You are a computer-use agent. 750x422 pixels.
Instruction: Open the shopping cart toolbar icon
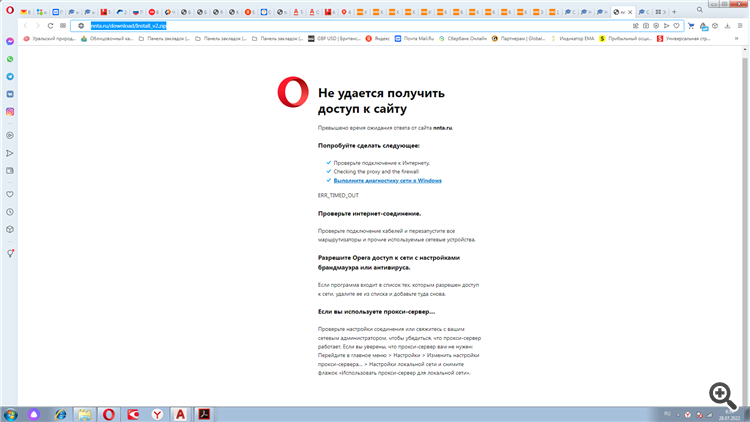691,26
